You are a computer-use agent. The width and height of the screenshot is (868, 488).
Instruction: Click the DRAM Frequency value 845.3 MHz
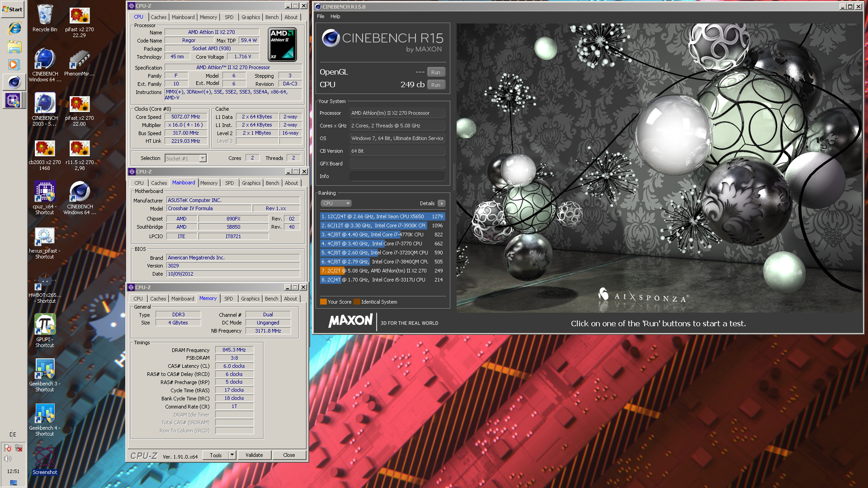coord(234,350)
